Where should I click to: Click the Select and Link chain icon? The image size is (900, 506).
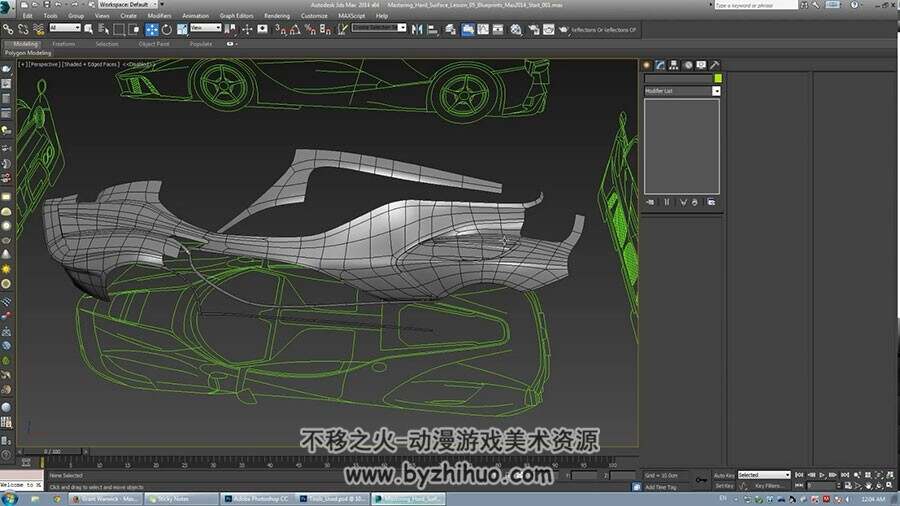click(8, 29)
